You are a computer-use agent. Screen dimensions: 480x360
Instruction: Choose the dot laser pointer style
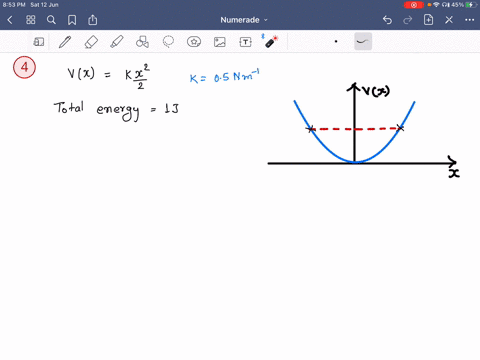point(336,42)
